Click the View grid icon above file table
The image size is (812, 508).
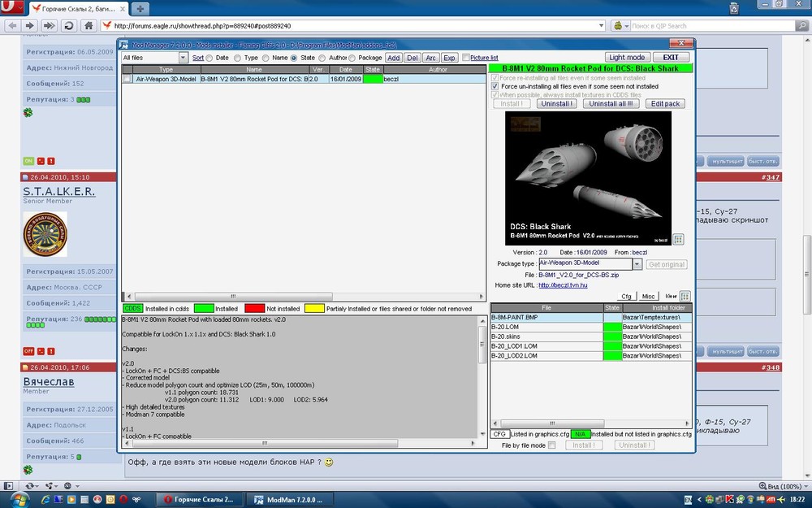(x=685, y=296)
